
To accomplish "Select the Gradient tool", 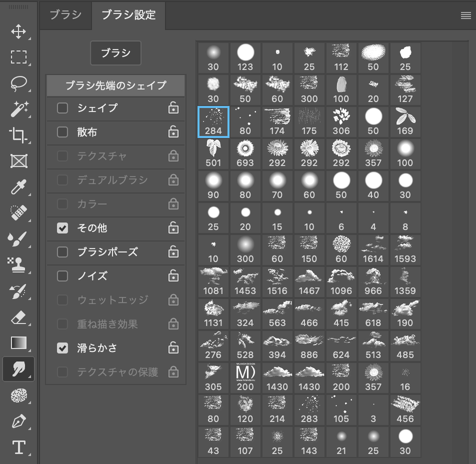I will point(19,343).
